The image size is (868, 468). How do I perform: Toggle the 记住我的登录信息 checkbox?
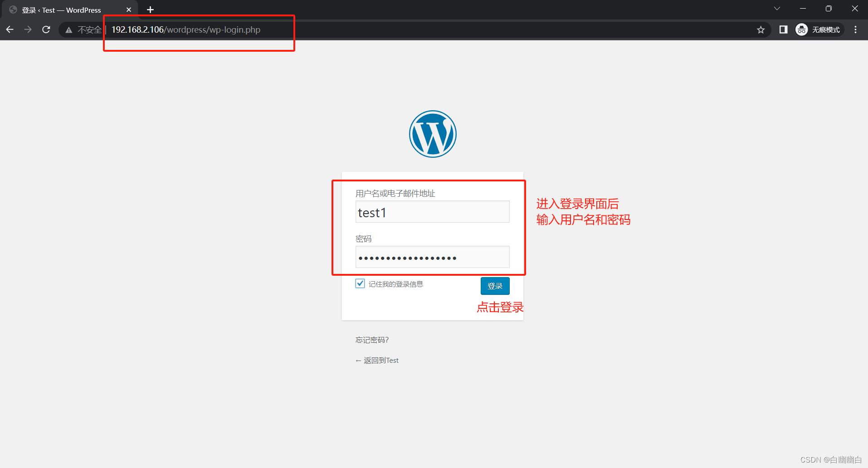(360, 283)
